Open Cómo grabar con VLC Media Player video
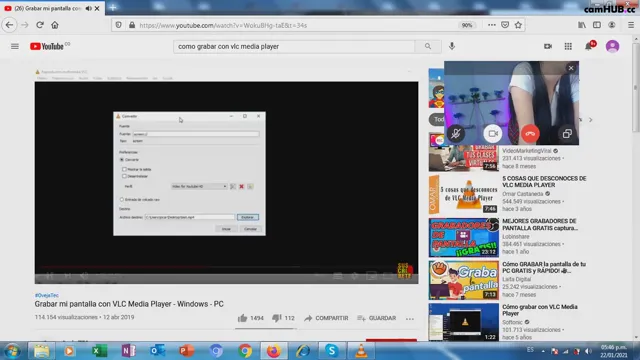Viewport: 640px width, 360px height. coord(540,310)
